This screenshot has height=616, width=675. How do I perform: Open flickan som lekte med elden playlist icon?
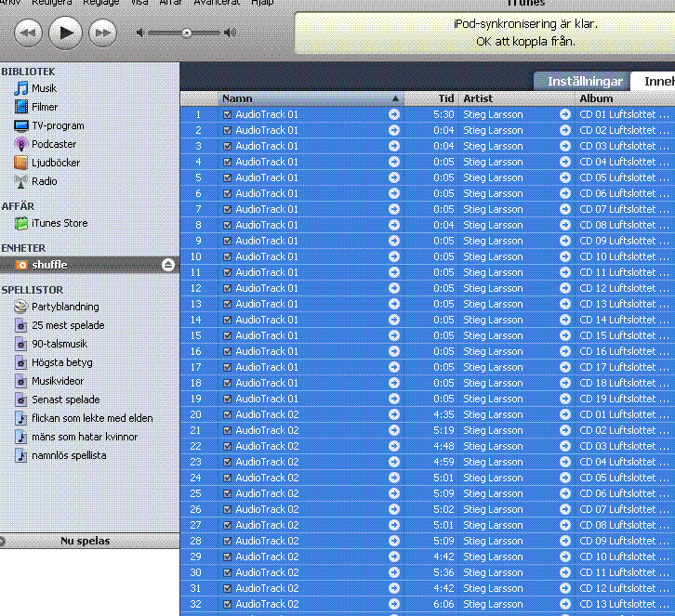(x=20, y=418)
